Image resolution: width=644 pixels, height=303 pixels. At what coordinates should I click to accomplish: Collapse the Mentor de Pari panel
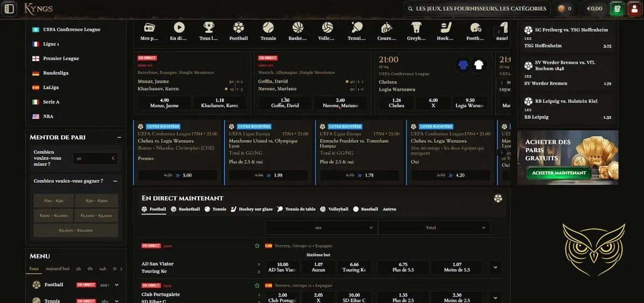(119, 138)
